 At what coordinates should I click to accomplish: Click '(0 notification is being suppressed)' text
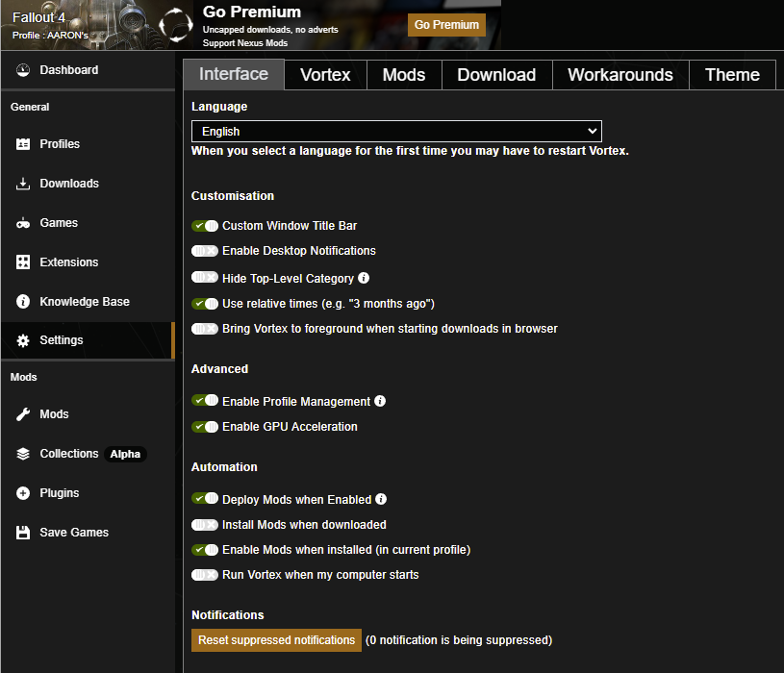459,640
